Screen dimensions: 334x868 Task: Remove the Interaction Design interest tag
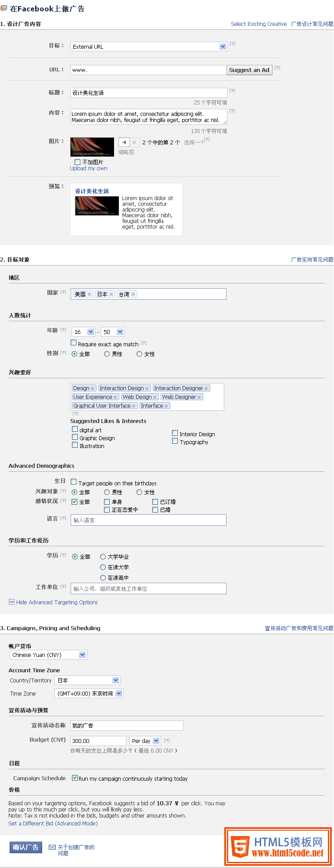147,388
